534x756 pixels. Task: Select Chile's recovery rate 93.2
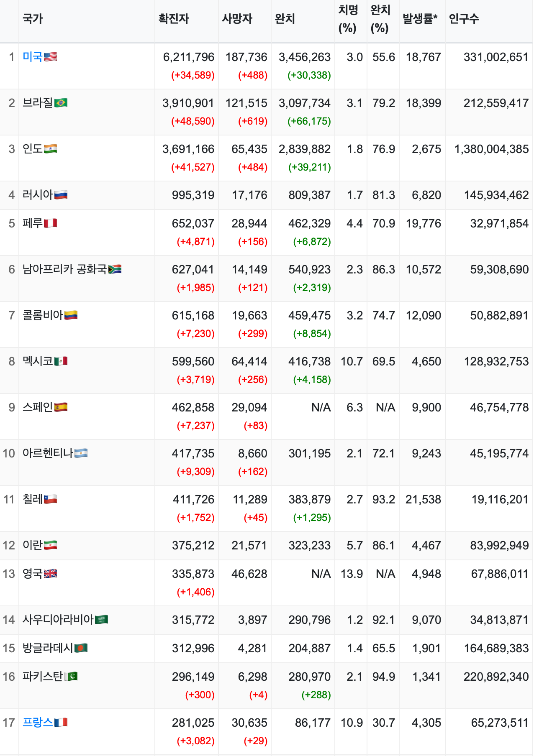pyautogui.click(x=384, y=499)
